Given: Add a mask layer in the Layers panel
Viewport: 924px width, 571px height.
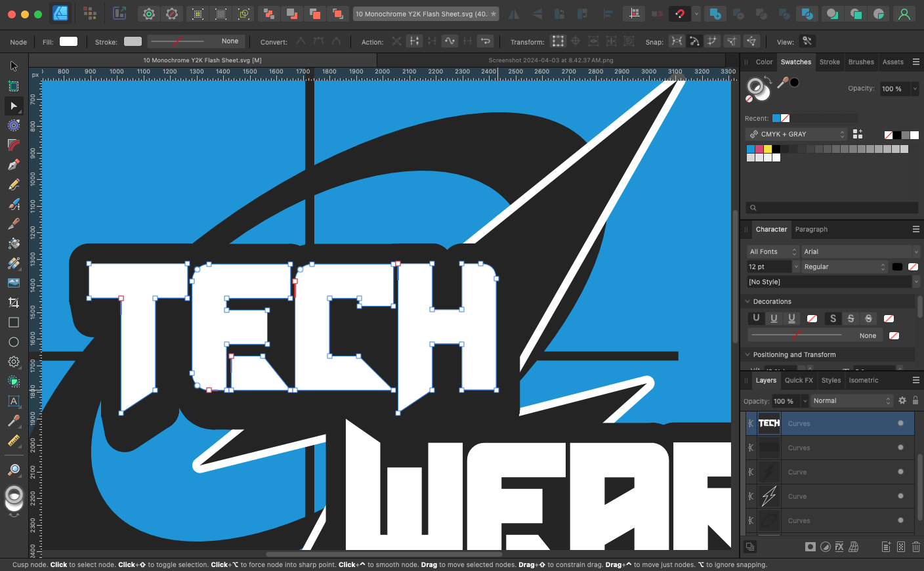Looking at the screenshot, I should pos(810,547).
